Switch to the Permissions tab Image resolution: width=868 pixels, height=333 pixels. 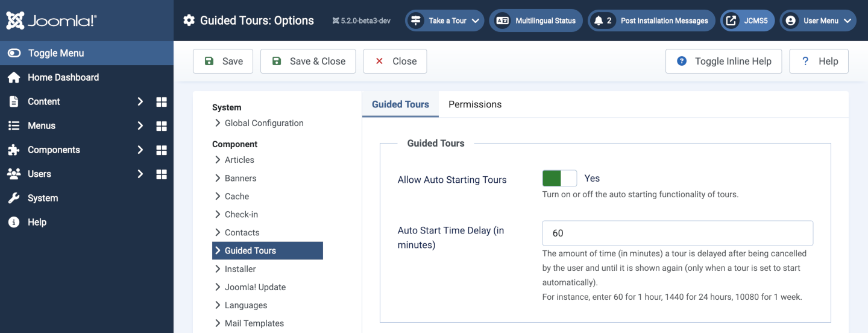[475, 104]
